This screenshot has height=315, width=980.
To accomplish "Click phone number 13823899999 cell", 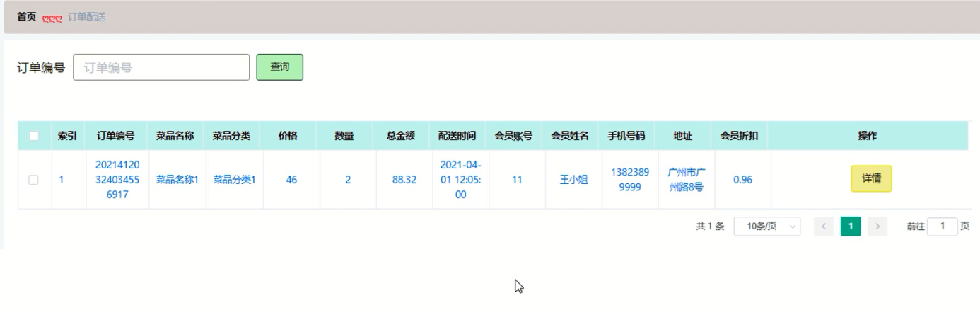I will click(630, 180).
